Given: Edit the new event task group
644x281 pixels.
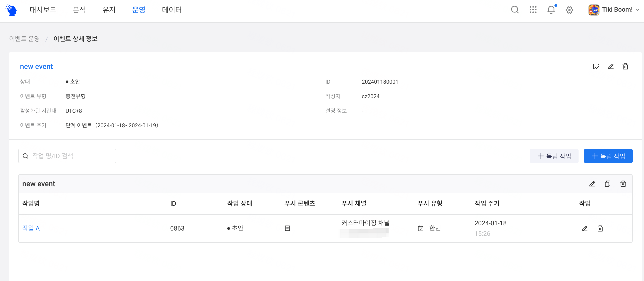Looking at the screenshot, I should [592, 184].
